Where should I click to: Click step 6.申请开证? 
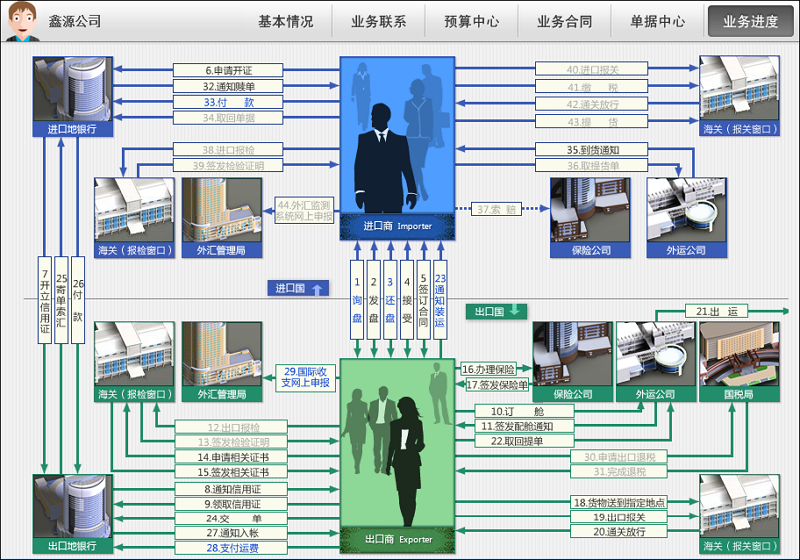(x=228, y=70)
